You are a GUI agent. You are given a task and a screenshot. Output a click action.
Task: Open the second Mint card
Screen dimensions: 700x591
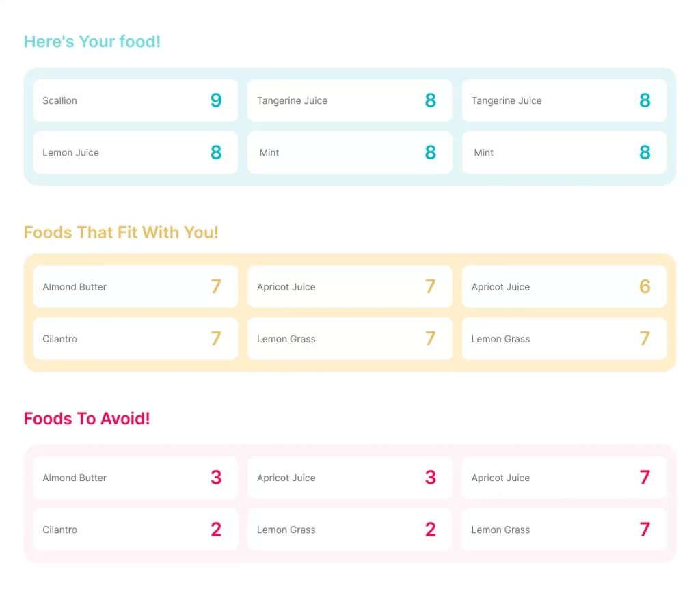click(564, 152)
